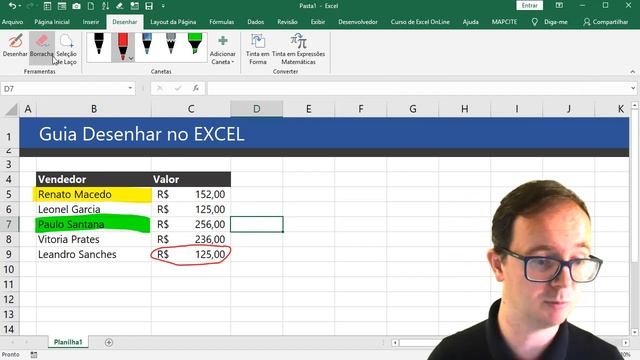The width and height of the screenshot is (640, 360).
Task: Open the Name Box dropdown arrow
Action: point(130,88)
